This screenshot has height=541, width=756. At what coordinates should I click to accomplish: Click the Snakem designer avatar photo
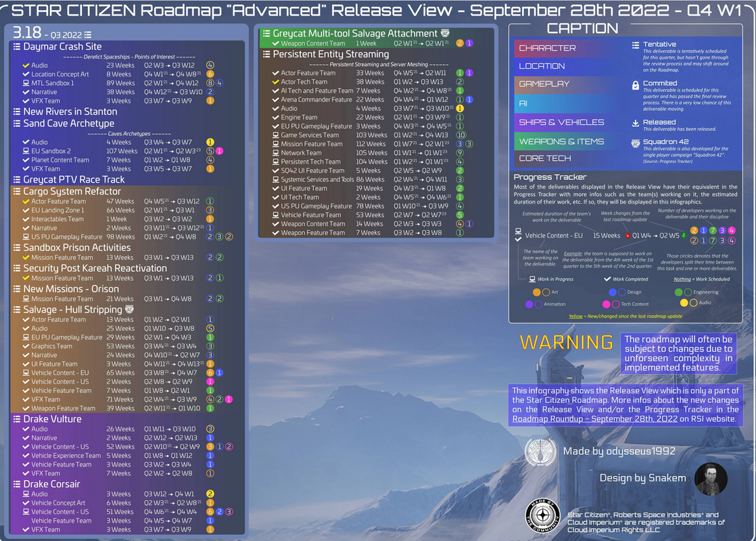click(711, 479)
